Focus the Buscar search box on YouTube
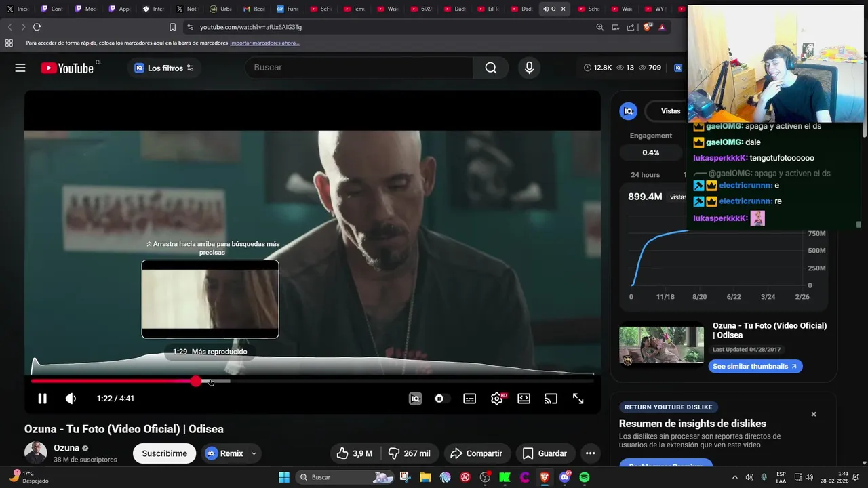The width and height of the screenshot is (868, 488). (x=359, y=68)
